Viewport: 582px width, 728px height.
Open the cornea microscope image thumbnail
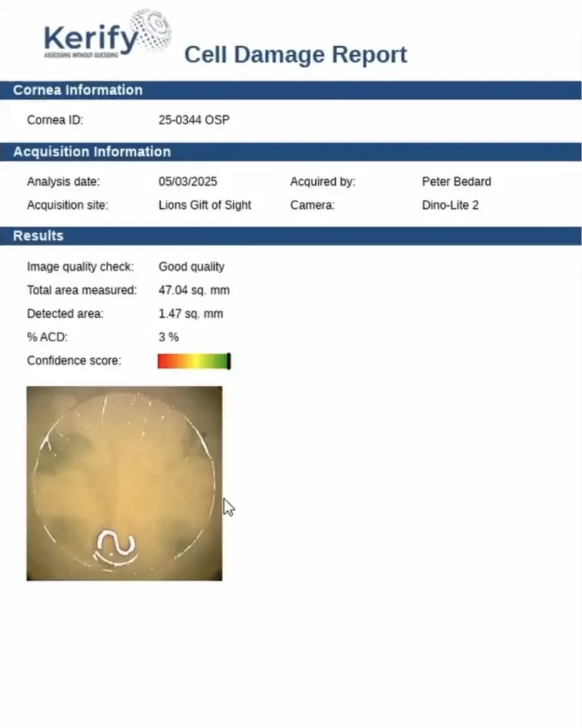[x=125, y=483]
